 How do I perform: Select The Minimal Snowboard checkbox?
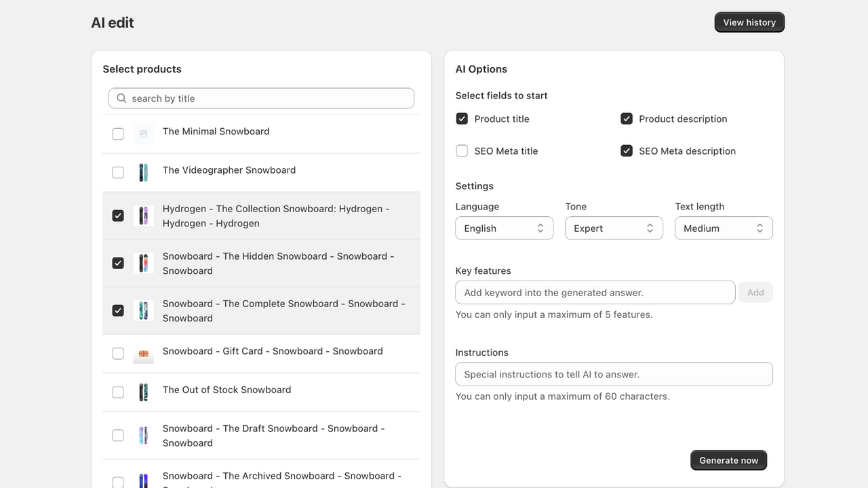pos(118,134)
